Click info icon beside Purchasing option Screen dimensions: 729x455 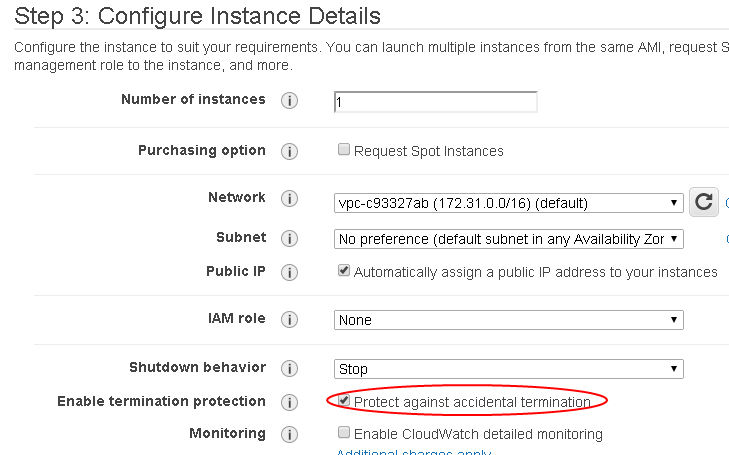pyautogui.click(x=289, y=152)
